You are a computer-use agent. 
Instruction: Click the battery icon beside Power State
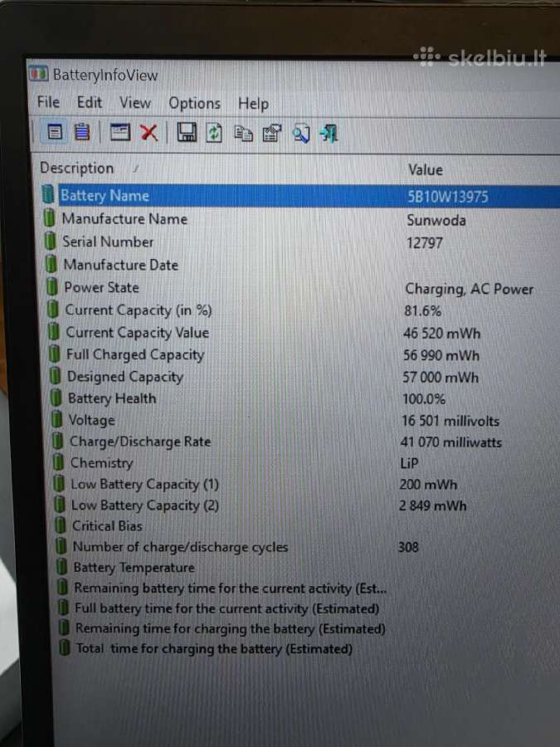(x=52, y=287)
